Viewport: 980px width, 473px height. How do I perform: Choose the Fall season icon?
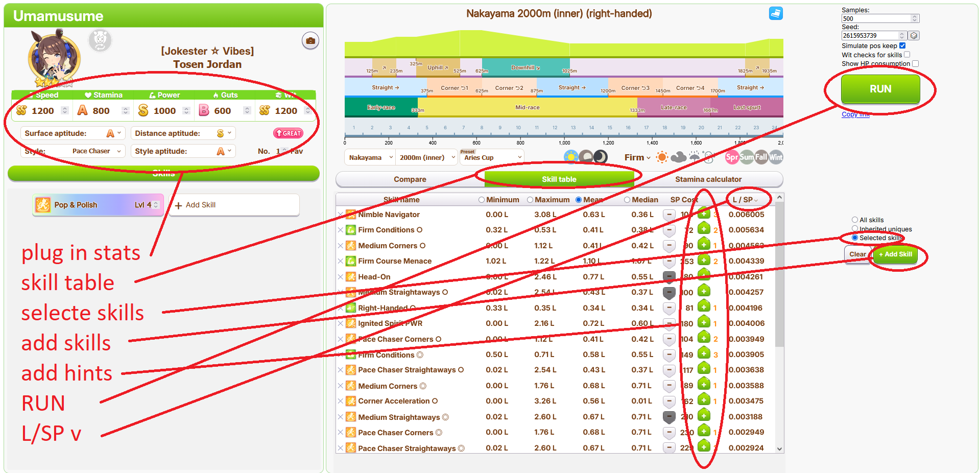tap(761, 157)
